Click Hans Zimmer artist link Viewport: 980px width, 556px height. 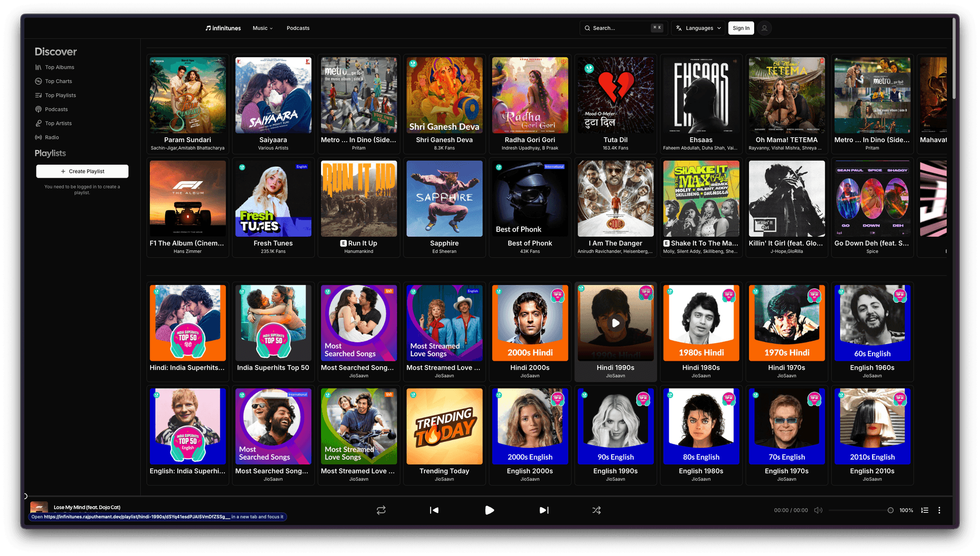[x=188, y=252]
